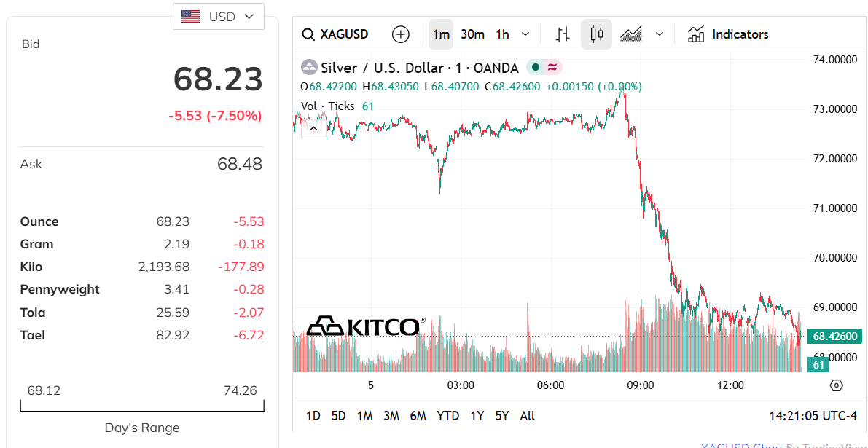
Task: Select the area chart style icon
Action: click(631, 34)
